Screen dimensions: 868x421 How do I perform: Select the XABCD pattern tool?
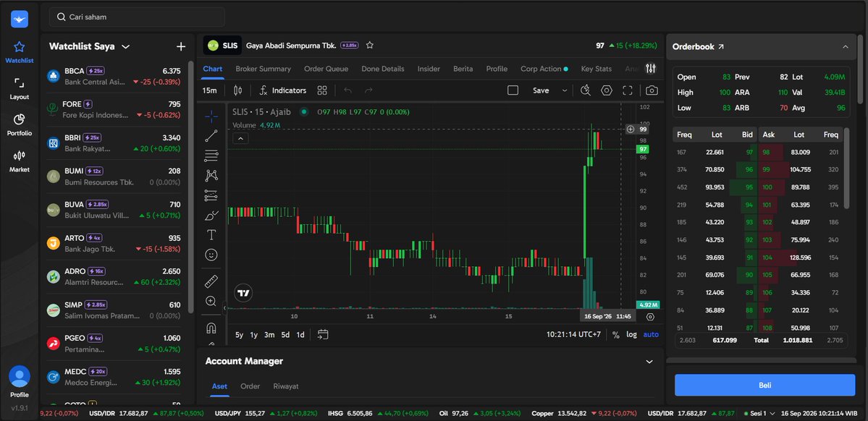click(211, 175)
